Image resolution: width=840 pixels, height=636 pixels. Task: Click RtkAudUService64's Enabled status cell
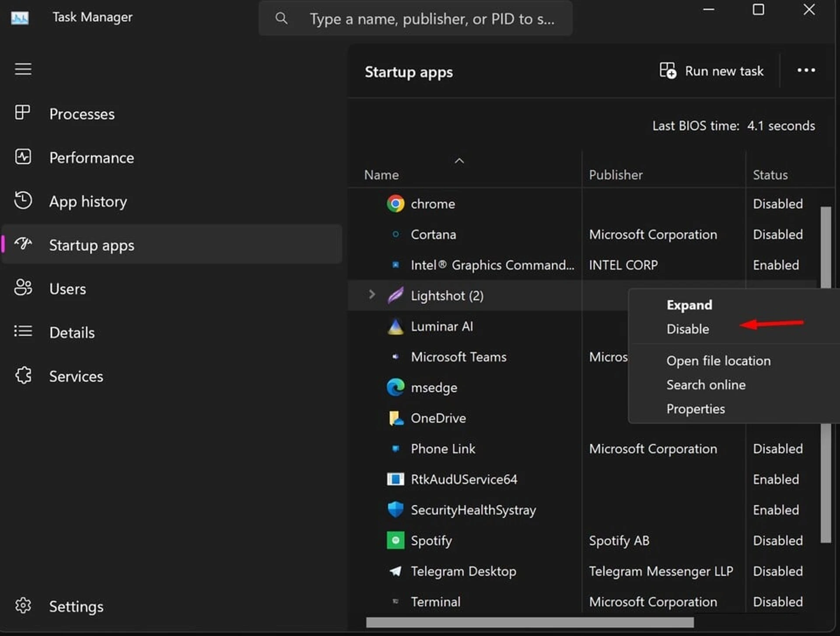click(x=776, y=479)
